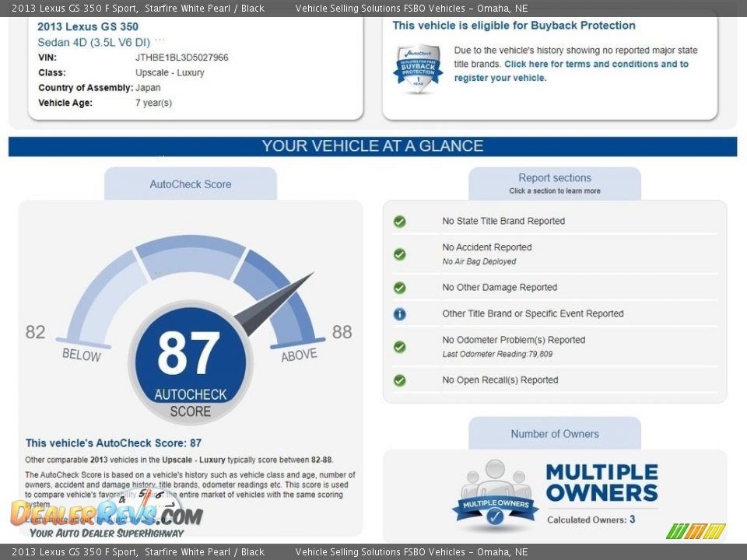Click green check beside No Odometer Problem(s)

pyautogui.click(x=400, y=347)
